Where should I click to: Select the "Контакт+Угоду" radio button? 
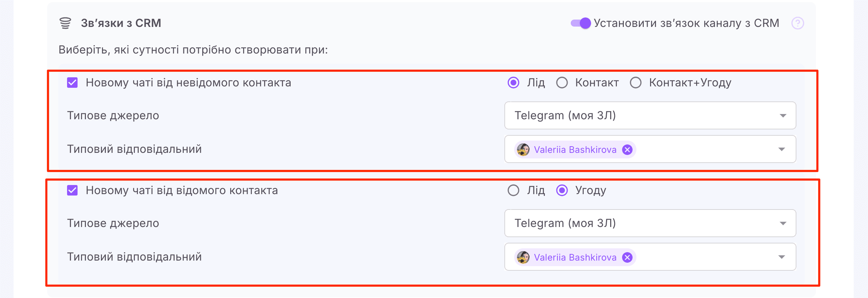click(x=636, y=83)
